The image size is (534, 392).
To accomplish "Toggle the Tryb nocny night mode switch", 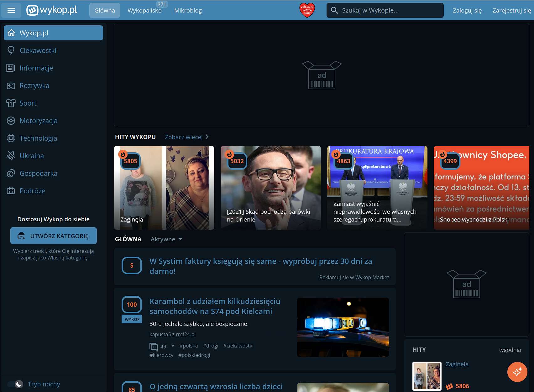I will click(16, 384).
